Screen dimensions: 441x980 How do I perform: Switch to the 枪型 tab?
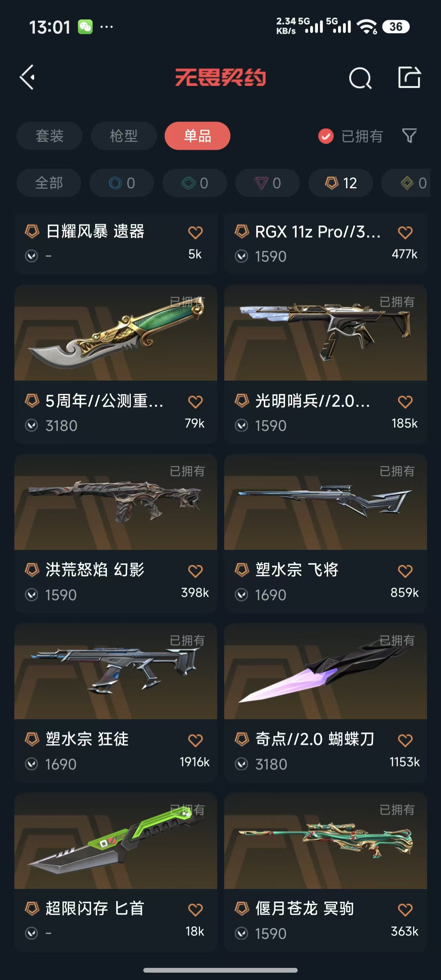coord(124,136)
